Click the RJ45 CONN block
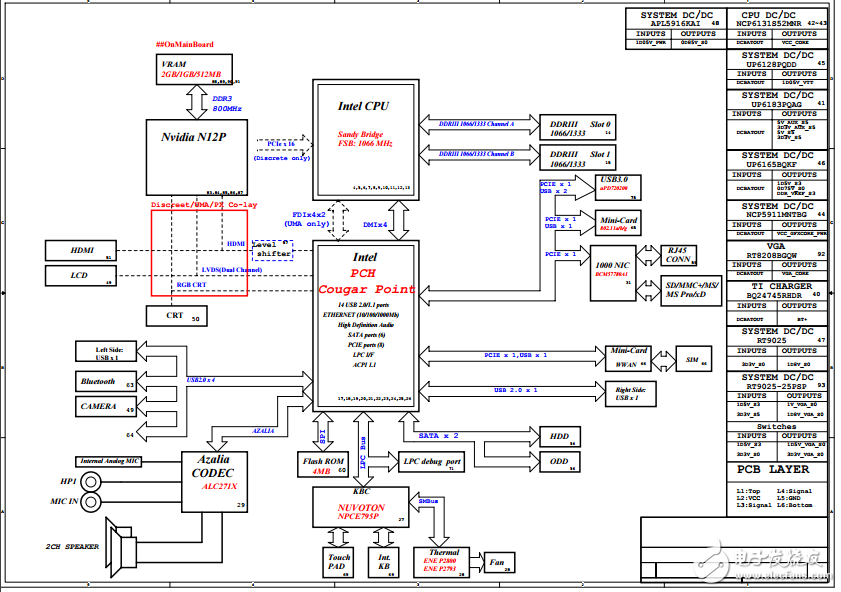This screenshot has width=841, height=592. pos(680,257)
